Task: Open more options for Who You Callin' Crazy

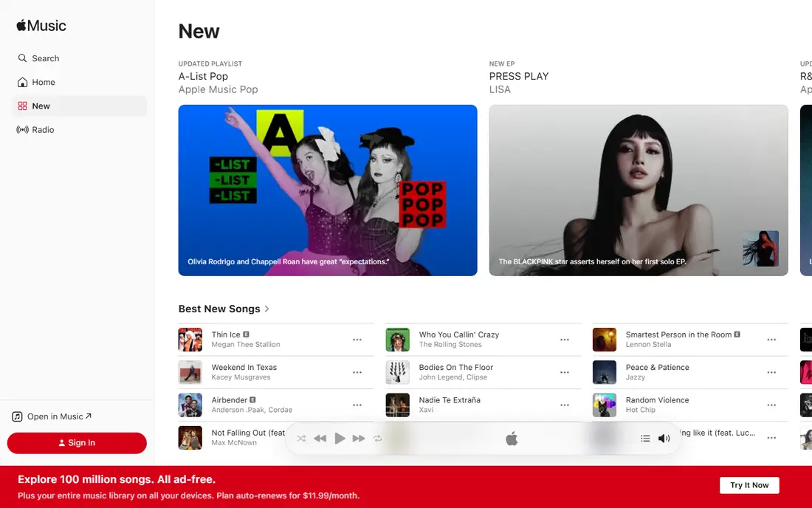Action: point(565,340)
